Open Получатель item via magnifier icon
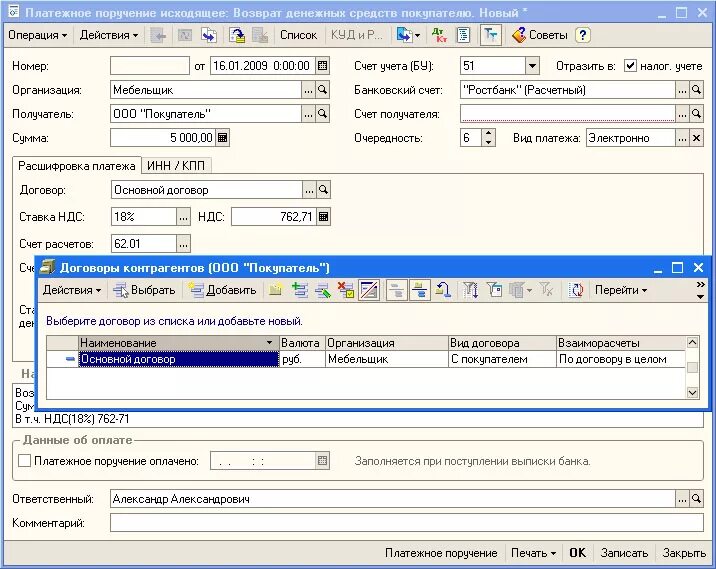 tap(322, 114)
